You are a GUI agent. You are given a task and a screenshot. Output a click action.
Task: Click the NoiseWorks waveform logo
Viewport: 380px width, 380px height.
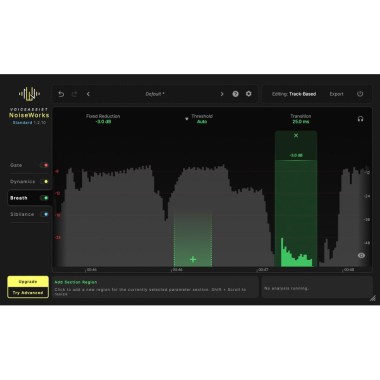(29, 94)
